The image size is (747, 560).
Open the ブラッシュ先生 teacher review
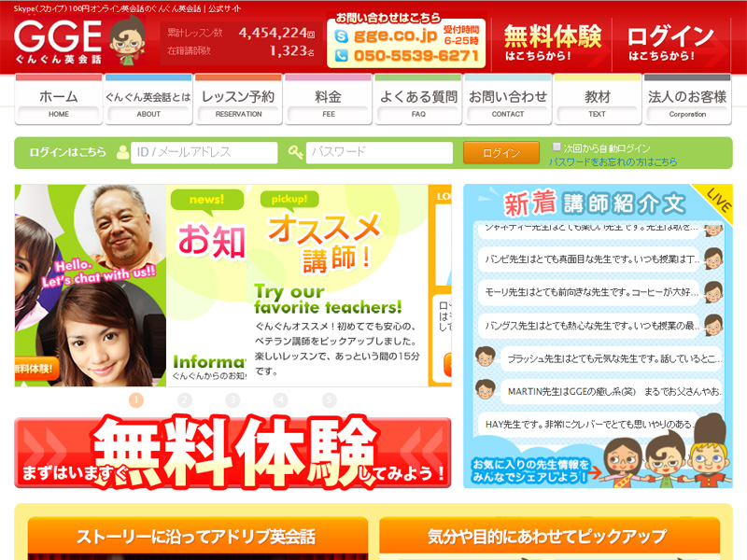point(612,358)
